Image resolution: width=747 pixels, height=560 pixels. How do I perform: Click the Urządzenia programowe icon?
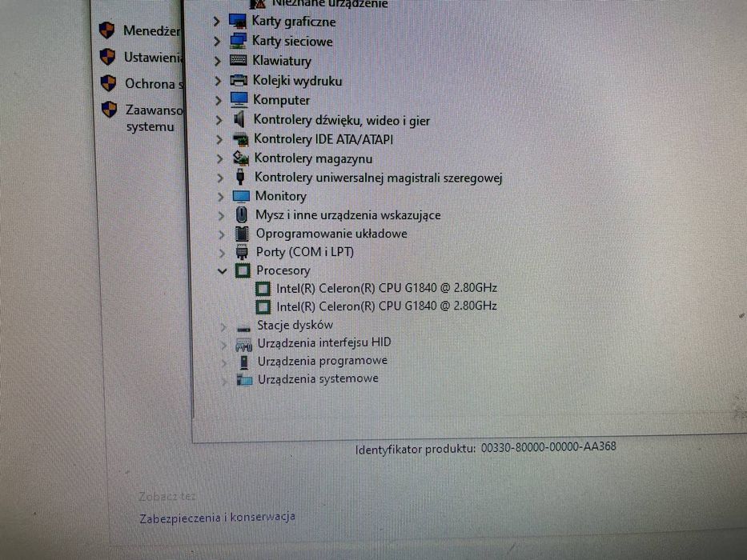point(244,362)
